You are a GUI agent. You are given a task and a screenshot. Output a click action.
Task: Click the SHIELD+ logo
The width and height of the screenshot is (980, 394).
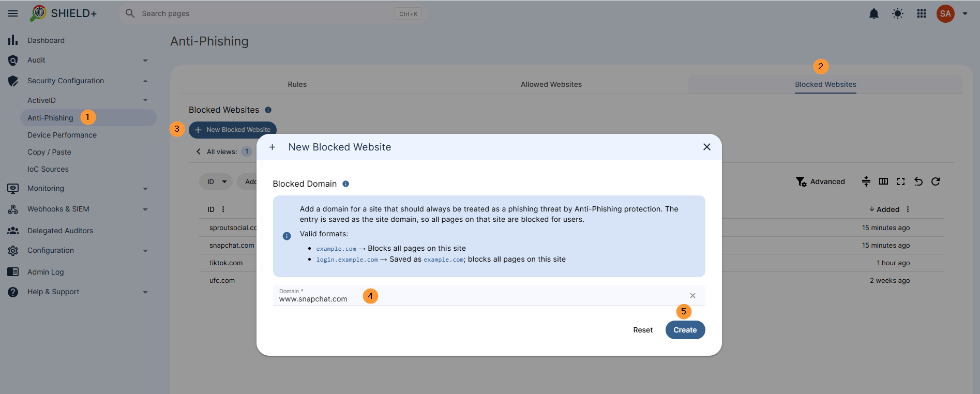pyautogui.click(x=64, y=13)
